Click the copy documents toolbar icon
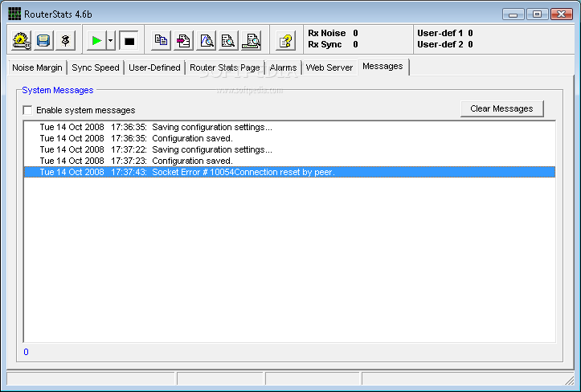 (x=162, y=40)
